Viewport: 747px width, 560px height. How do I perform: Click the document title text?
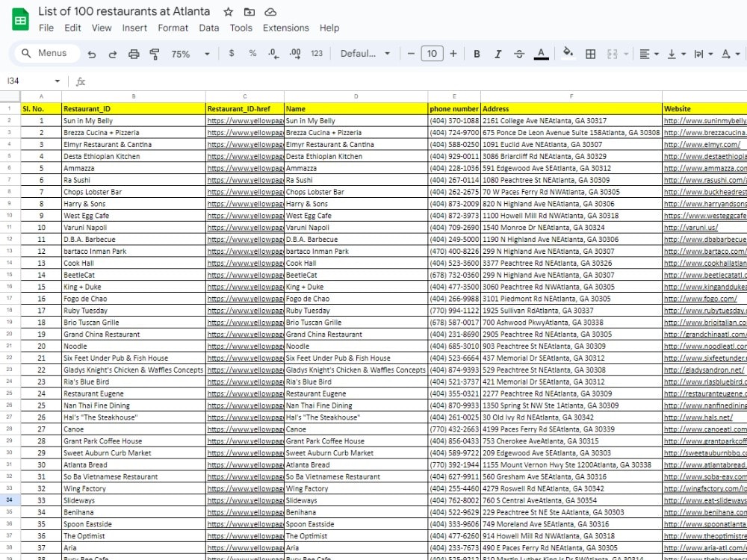point(124,11)
